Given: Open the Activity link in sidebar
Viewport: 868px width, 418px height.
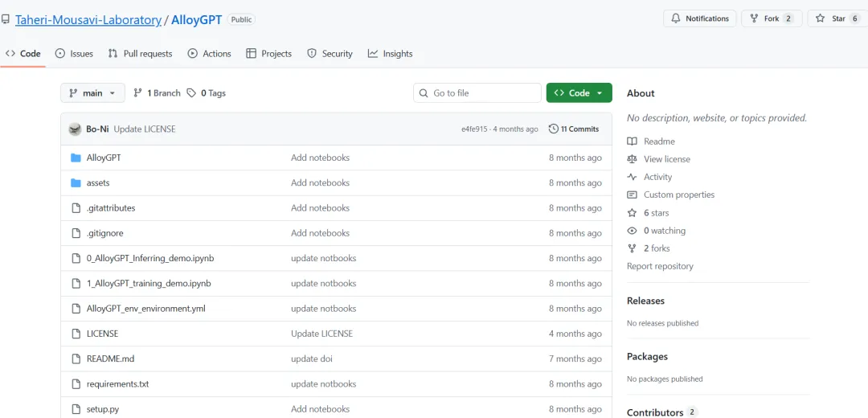Looking at the screenshot, I should [657, 177].
